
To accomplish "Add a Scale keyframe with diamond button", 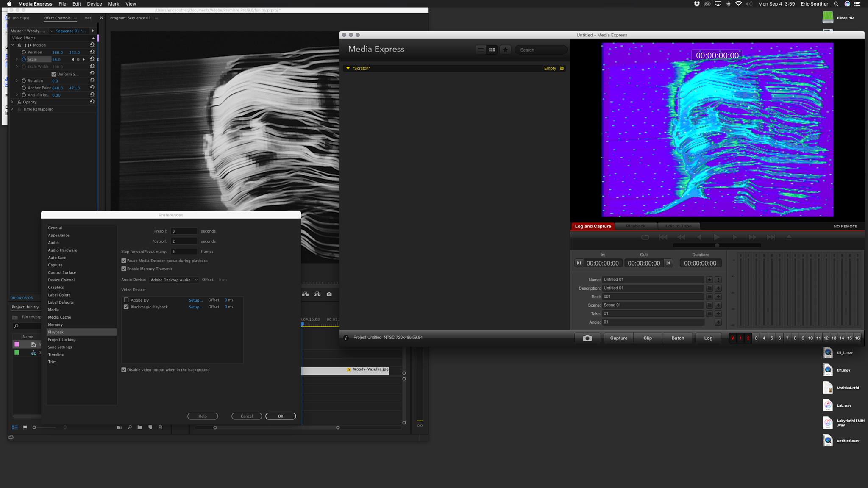I will click(x=78, y=59).
